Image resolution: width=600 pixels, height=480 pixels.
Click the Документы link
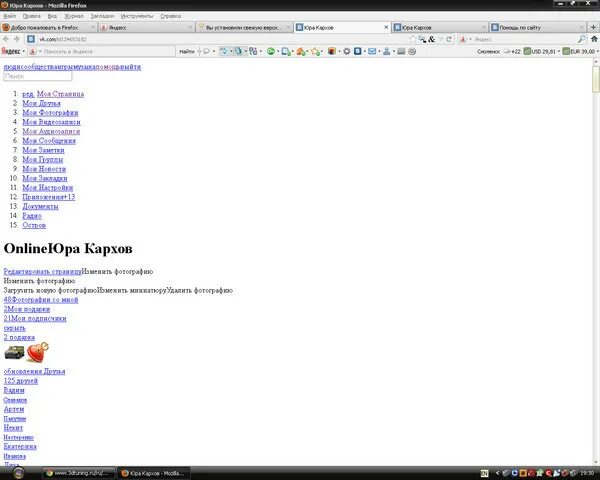tap(40, 206)
